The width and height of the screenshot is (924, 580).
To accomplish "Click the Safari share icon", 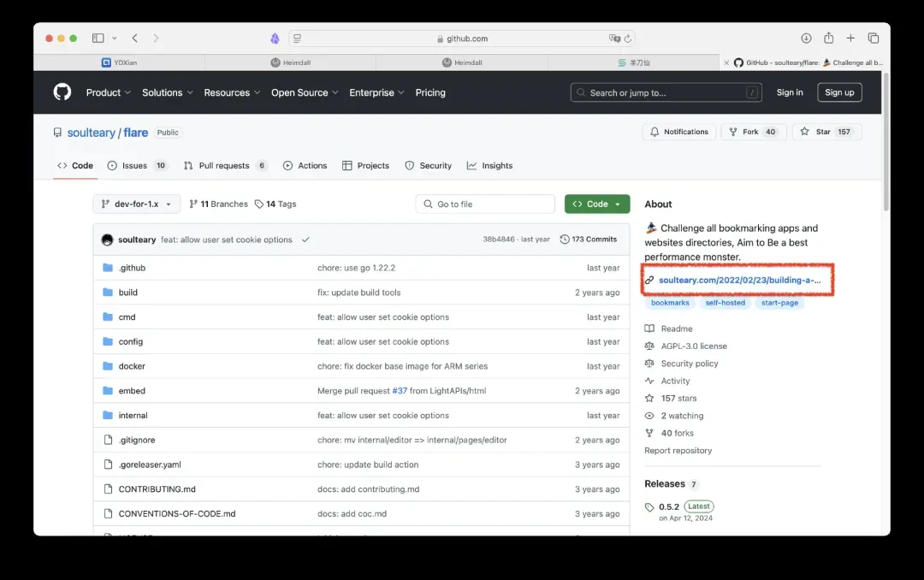I will [x=828, y=38].
